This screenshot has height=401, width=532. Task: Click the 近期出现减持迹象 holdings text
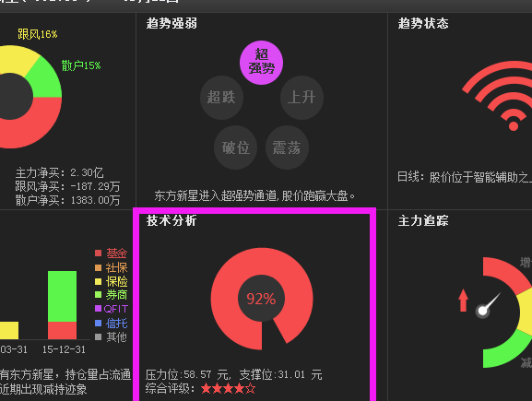(x=43, y=389)
